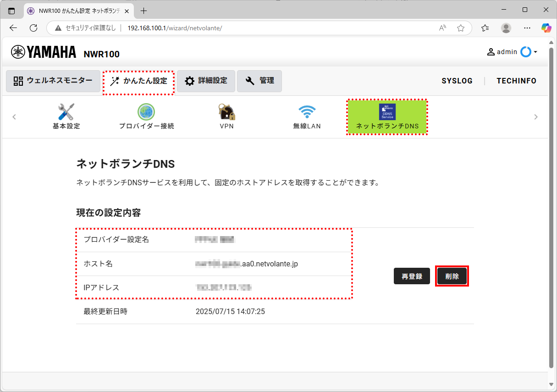Screen dimensions: 557x392
Task: Click the Read aloud icon in address bar
Action: click(442, 28)
